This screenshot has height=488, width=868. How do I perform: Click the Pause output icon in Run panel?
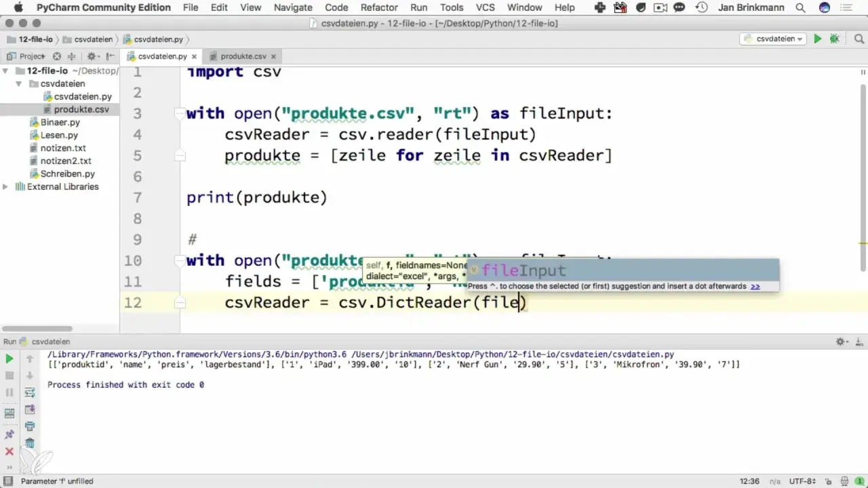coord(9,392)
